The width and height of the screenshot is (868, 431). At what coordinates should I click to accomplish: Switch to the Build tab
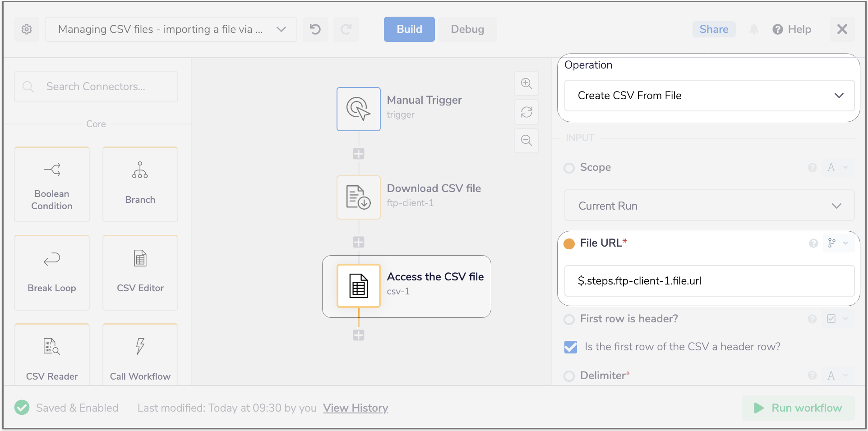tap(409, 29)
